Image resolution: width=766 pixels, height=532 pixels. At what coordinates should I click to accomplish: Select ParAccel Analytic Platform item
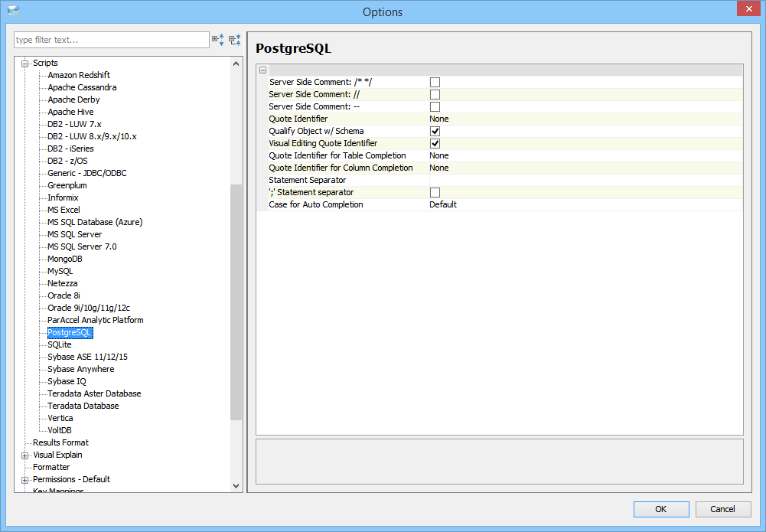[95, 320]
